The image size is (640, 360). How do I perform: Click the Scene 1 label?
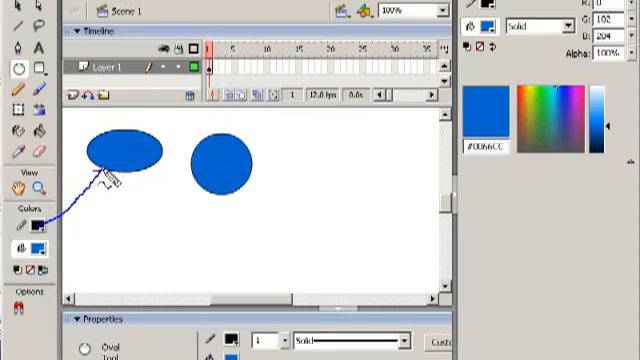pyautogui.click(x=127, y=11)
